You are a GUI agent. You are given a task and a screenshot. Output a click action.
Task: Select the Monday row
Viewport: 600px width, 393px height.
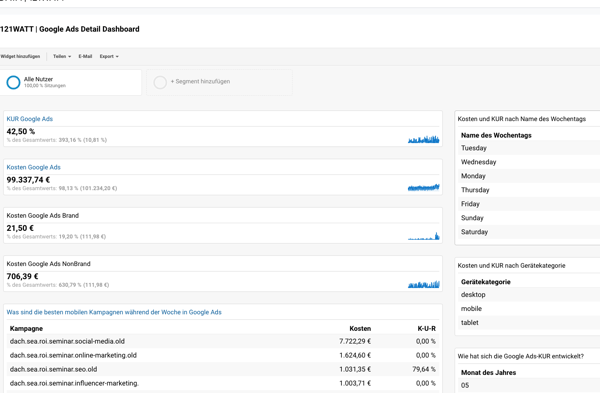[529, 176]
